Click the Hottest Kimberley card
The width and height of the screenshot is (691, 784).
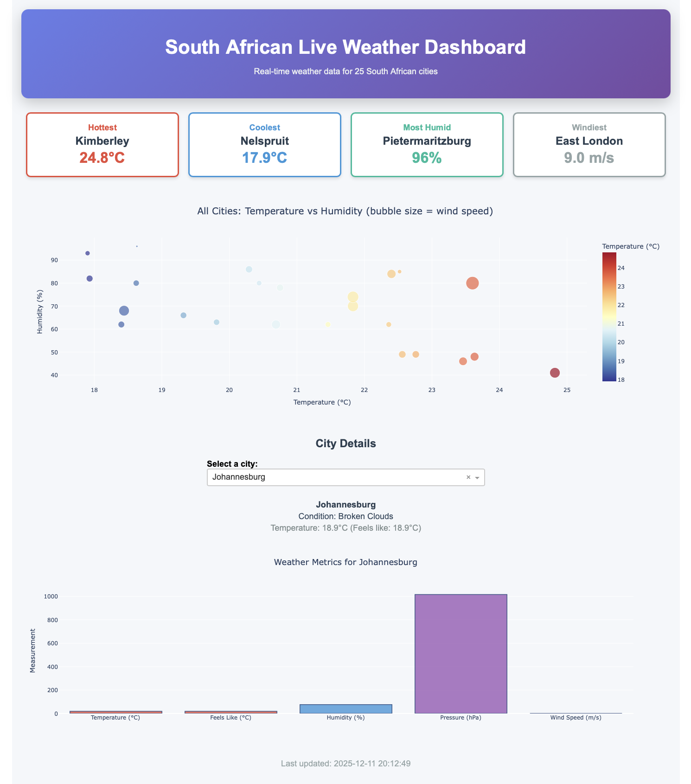coord(102,144)
